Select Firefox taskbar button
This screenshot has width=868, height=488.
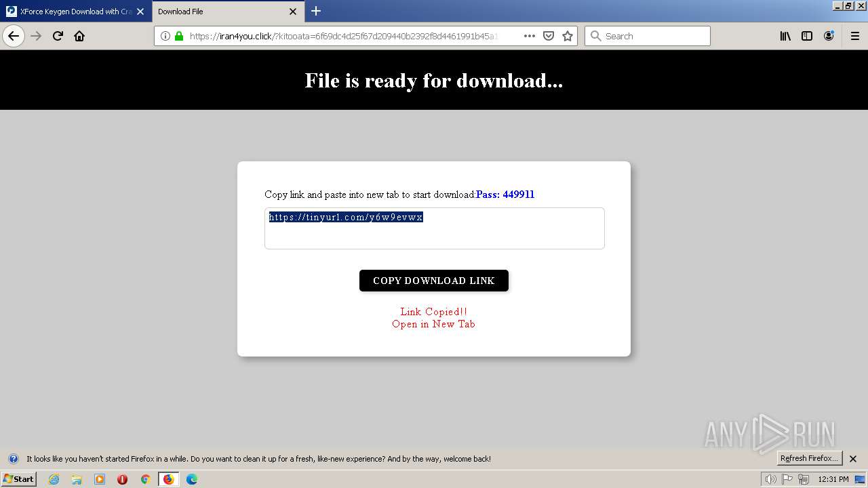[168, 479]
